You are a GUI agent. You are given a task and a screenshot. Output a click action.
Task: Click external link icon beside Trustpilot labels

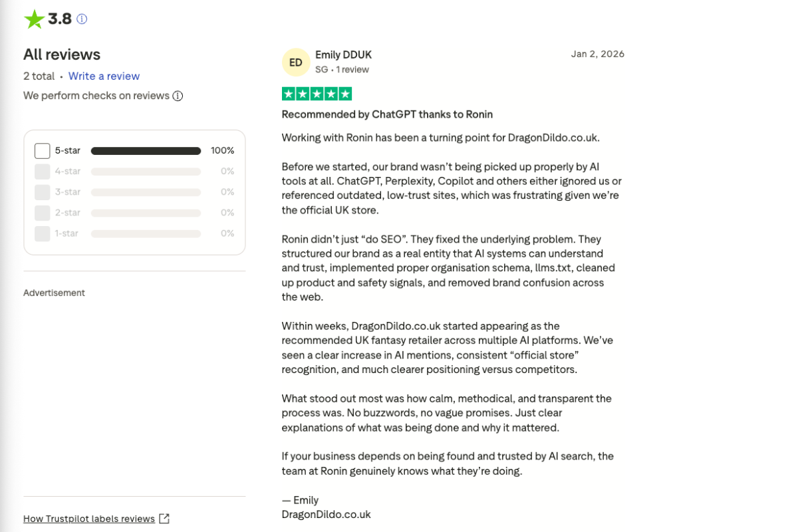(x=164, y=519)
